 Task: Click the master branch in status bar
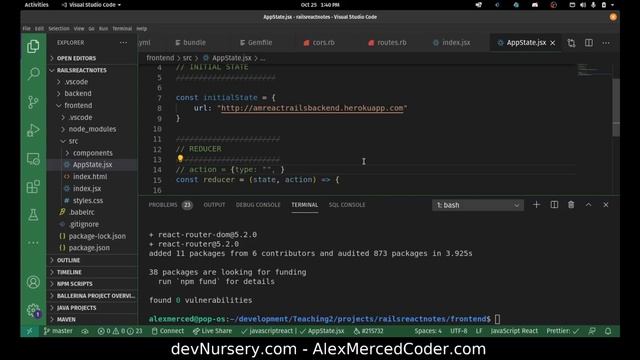pyautogui.click(x=58, y=331)
